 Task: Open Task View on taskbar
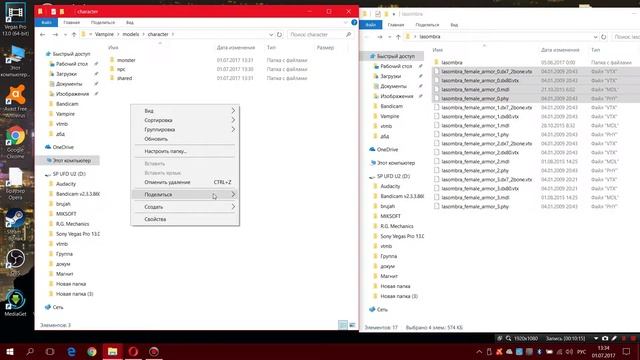click(50, 351)
